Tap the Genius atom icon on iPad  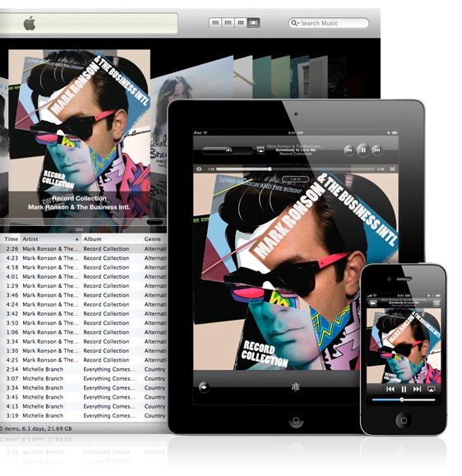[x=296, y=386]
